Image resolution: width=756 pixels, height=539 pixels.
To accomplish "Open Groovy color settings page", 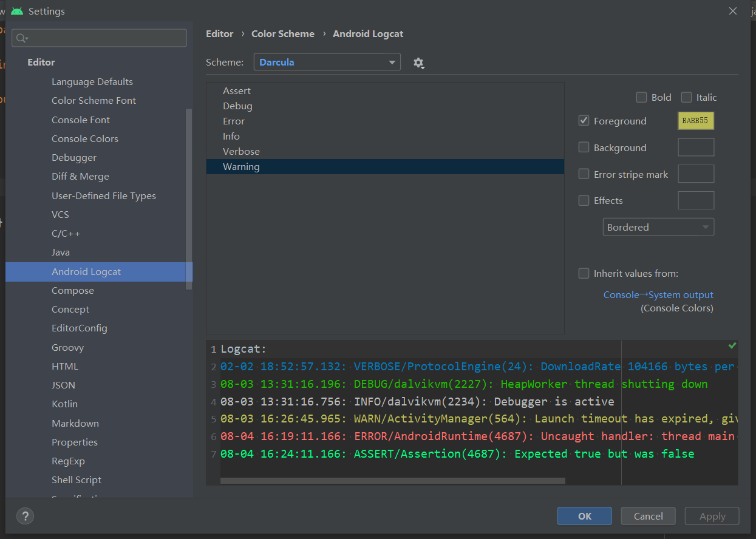I will (x=68, y=347).
